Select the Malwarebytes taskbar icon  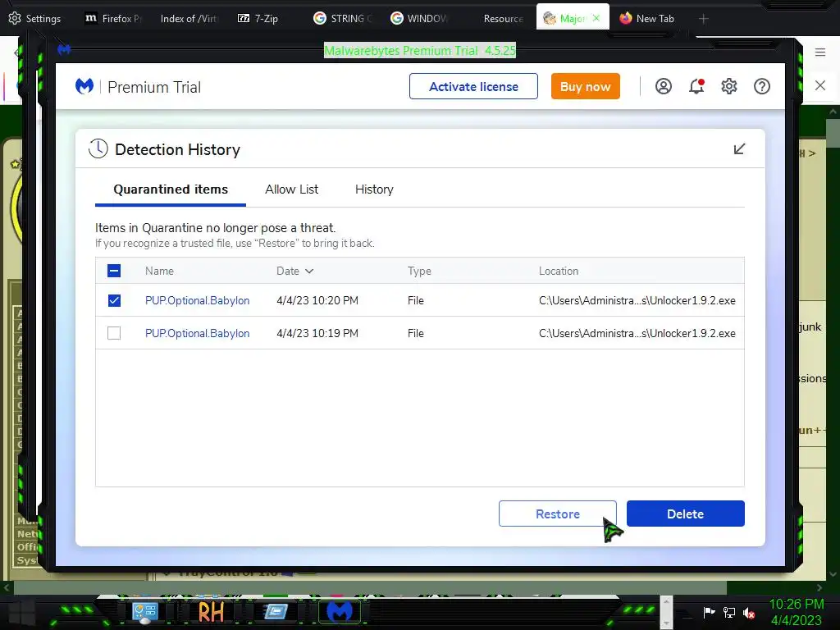click(340, 612)
